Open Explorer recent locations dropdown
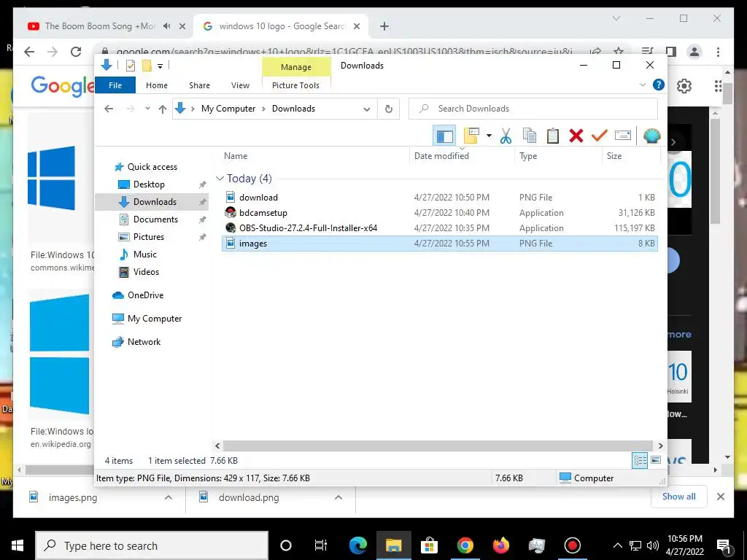Viewport: 747px width, 560px height. (147, 109)
